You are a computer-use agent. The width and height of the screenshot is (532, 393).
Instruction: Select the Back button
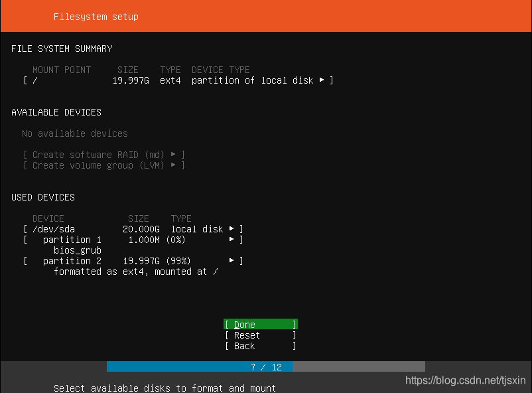point(261,346)
